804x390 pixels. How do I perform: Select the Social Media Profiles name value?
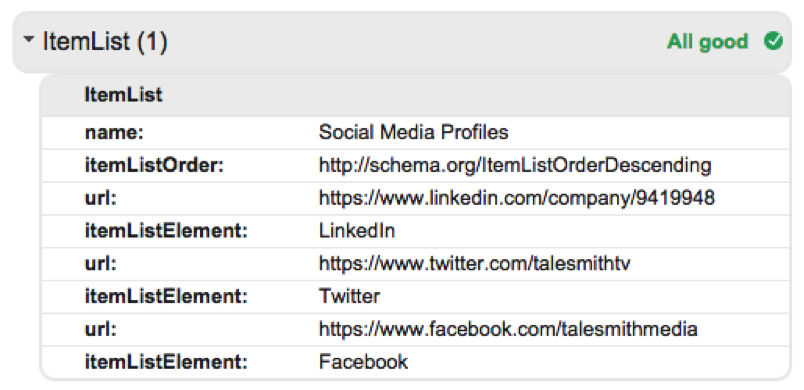[x=413, y=133]
